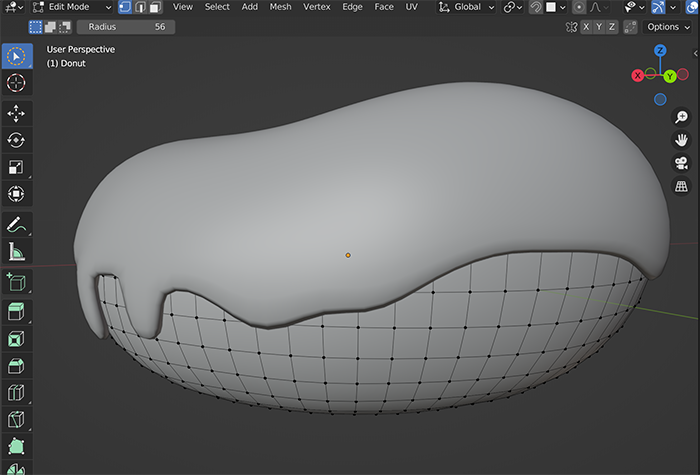Screen dimensions: 700x475
Task: Open the Vertex menu
Action: pos(317,7)
